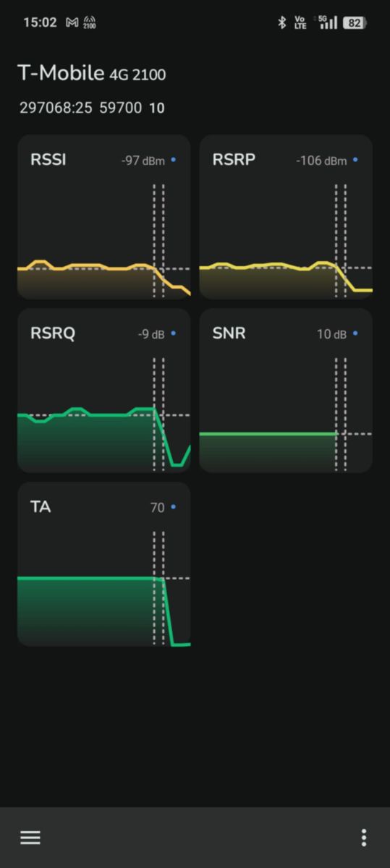This screenshot has height=868, width=390.
Task: Tap the blue dot beside RSRQ value
Action: tap(174, 333)
